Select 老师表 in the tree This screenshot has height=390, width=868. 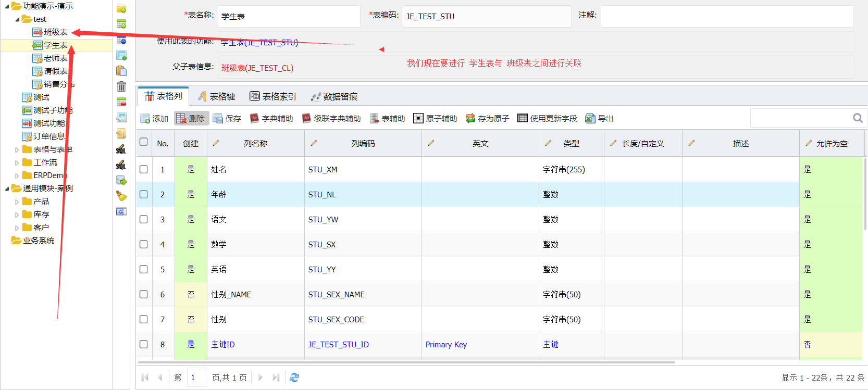tap(55, 58)
